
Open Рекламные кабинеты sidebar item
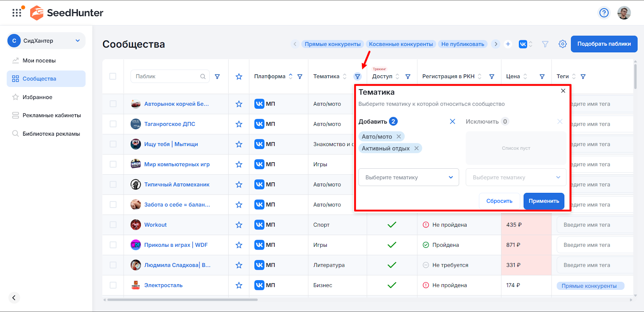click(52, 115)
